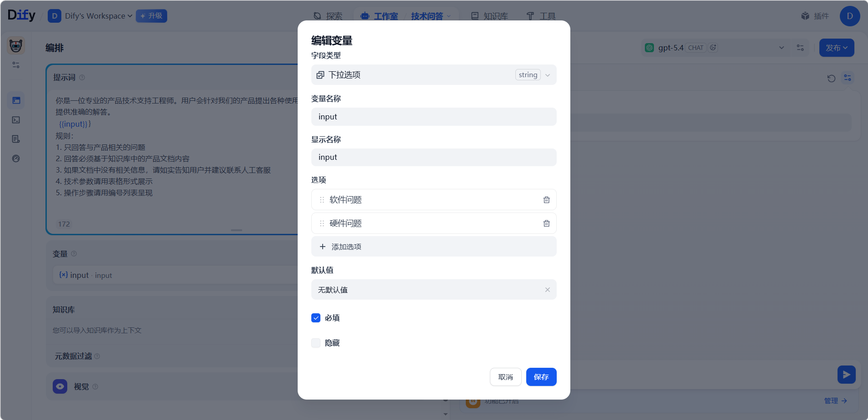Enable the 隐藏 checkbox
Viewport: 868px width, 420px height.
tap(316, 343)
